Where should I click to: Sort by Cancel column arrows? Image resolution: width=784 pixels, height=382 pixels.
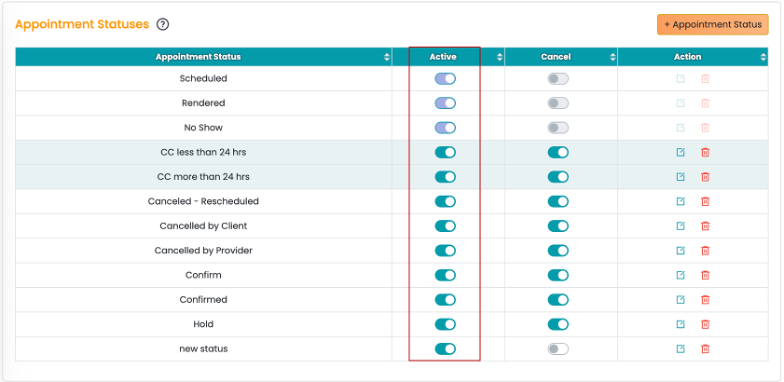tap(612, 57)
